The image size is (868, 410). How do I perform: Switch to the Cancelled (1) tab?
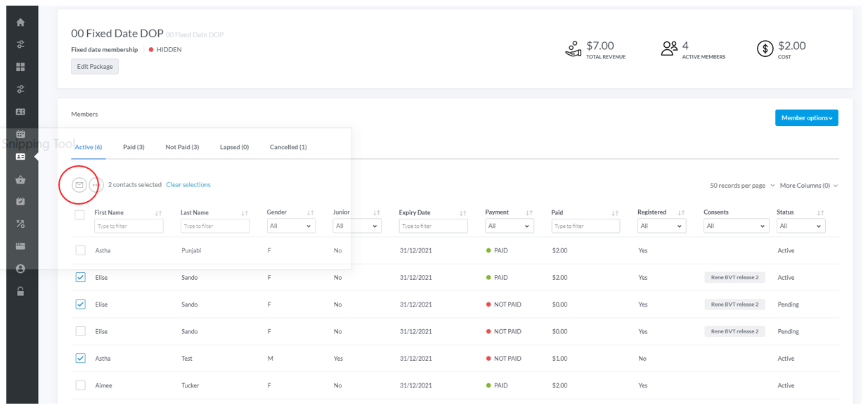(x=288, y=148)
